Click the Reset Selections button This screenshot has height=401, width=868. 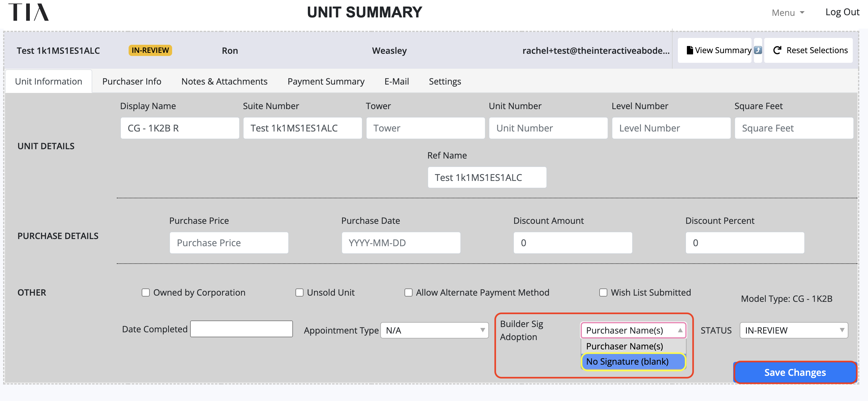(x=808, y=50)
